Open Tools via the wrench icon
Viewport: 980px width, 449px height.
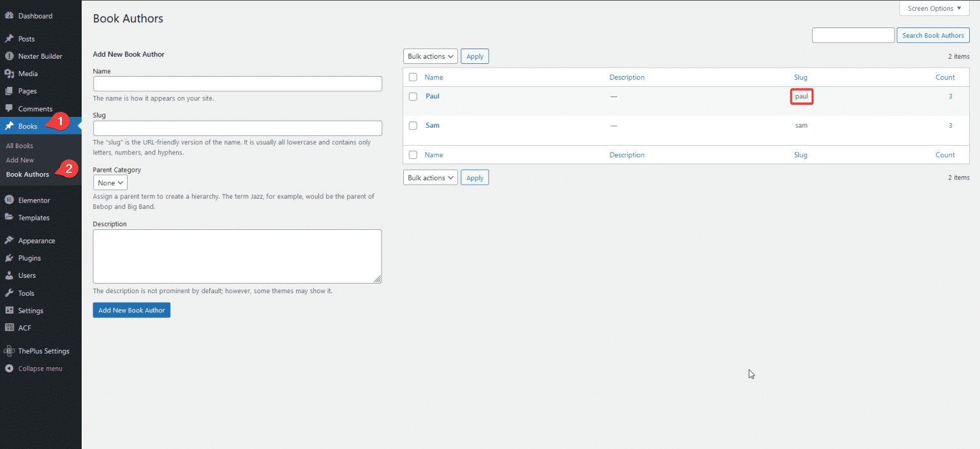[x=10, y=293]
